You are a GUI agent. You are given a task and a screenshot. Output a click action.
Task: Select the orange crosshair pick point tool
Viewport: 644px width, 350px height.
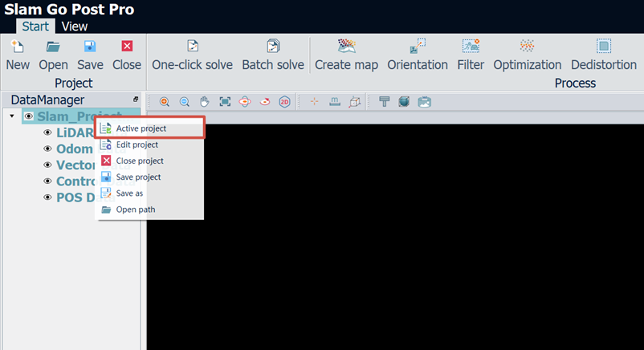tap(314, 101)
